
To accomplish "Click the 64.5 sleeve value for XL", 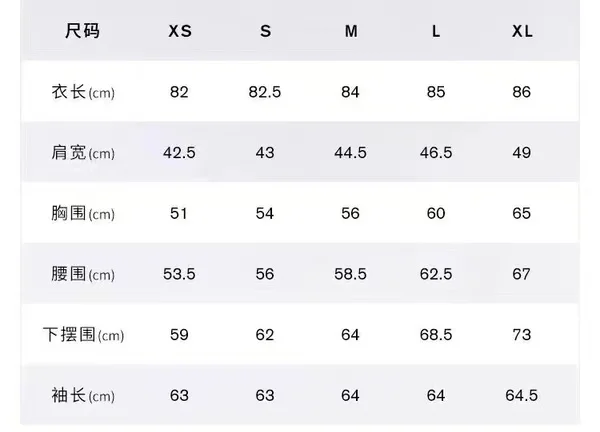I will click(x=522, y=396).
